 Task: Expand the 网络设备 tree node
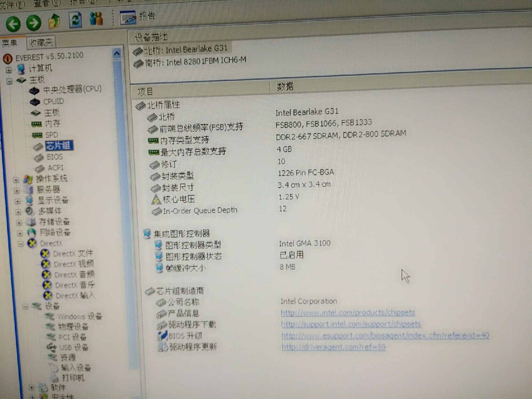click(x=20, y=233)
